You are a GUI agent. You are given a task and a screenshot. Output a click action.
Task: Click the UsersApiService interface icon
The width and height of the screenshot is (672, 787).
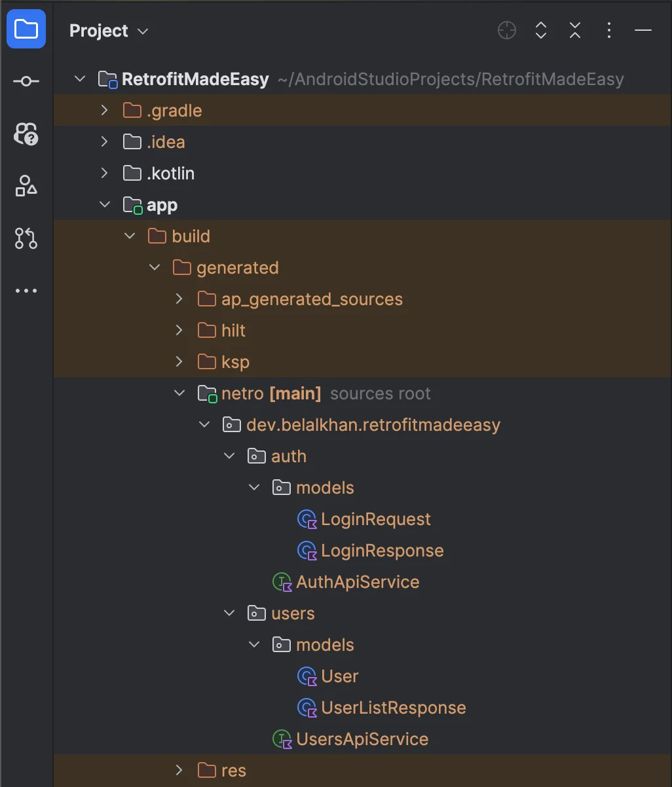point(282,739)
